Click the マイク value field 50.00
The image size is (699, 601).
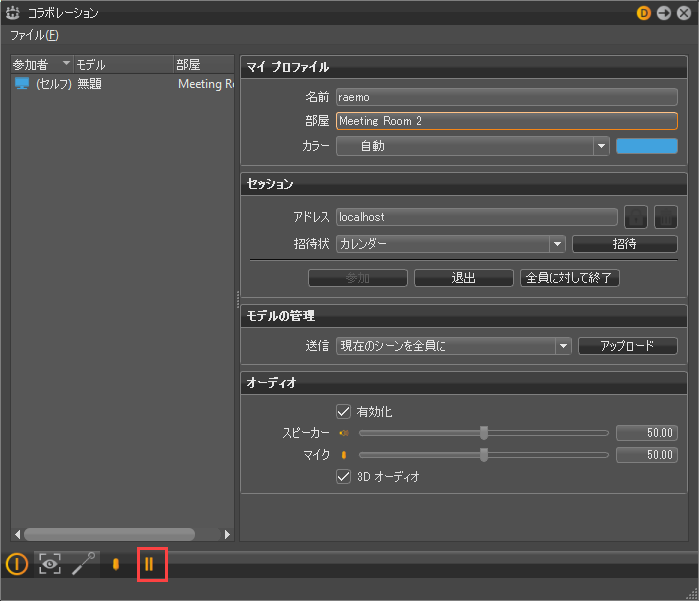pos(646,455)
